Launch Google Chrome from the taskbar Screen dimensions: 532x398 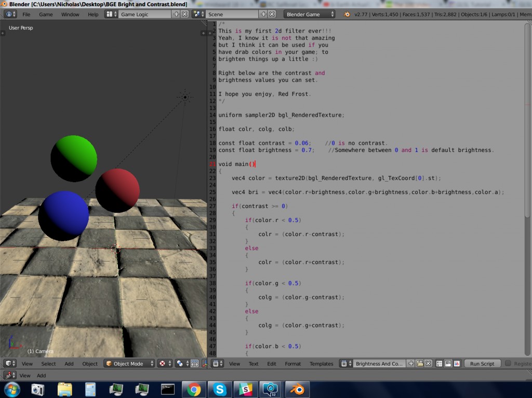click(194, 388)
